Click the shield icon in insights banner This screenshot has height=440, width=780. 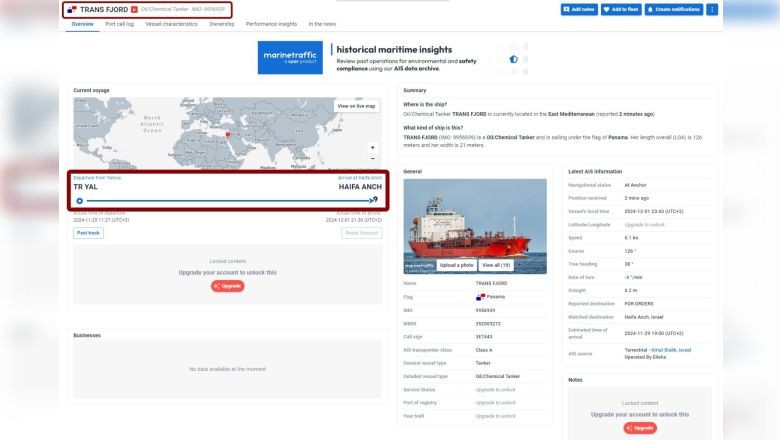coord(513,59)
